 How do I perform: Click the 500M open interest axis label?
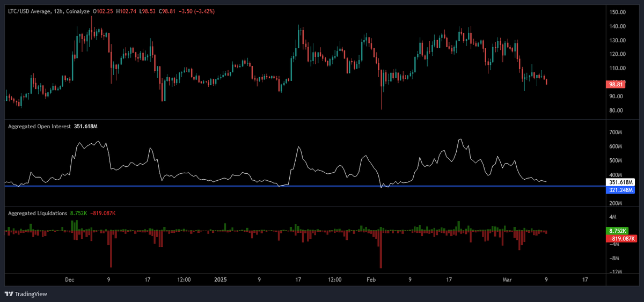[616, 161]
